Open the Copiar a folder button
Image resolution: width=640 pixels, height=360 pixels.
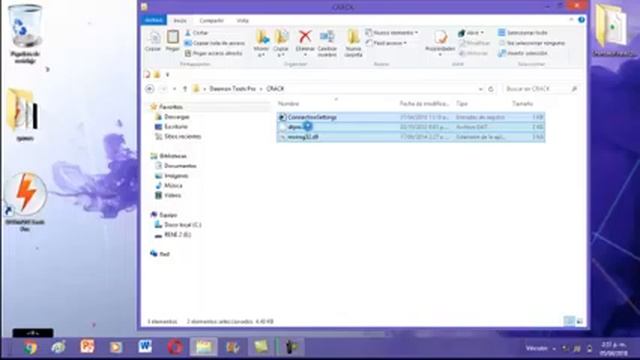281,43
